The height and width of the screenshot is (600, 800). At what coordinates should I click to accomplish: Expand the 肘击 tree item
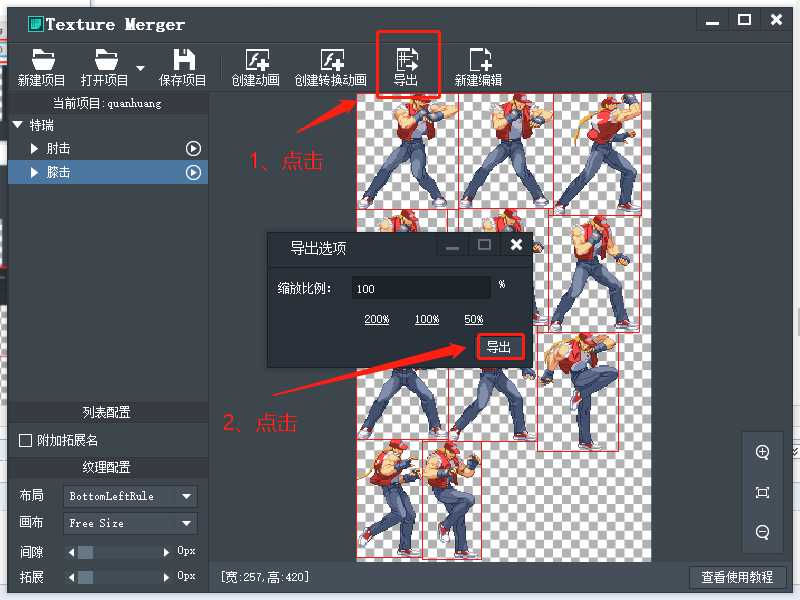(x=34, y=148)
